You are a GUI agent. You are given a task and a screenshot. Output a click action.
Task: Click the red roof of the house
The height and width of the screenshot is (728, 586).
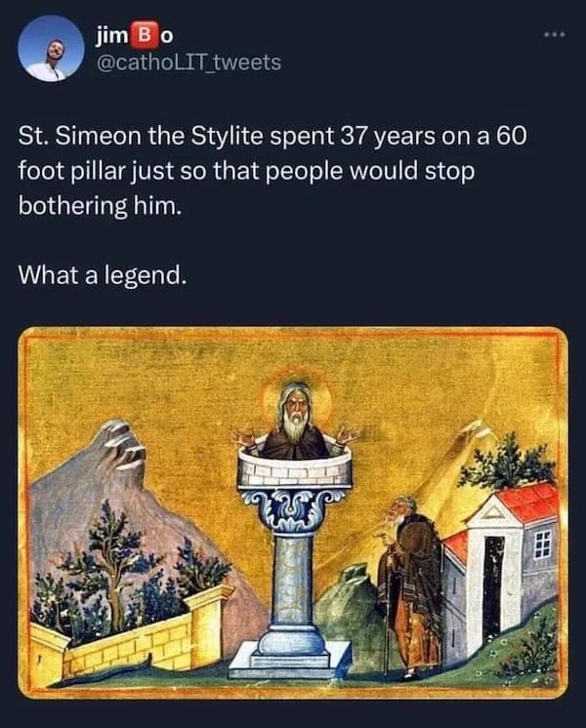pyautogui.click(x=525, y=504)
